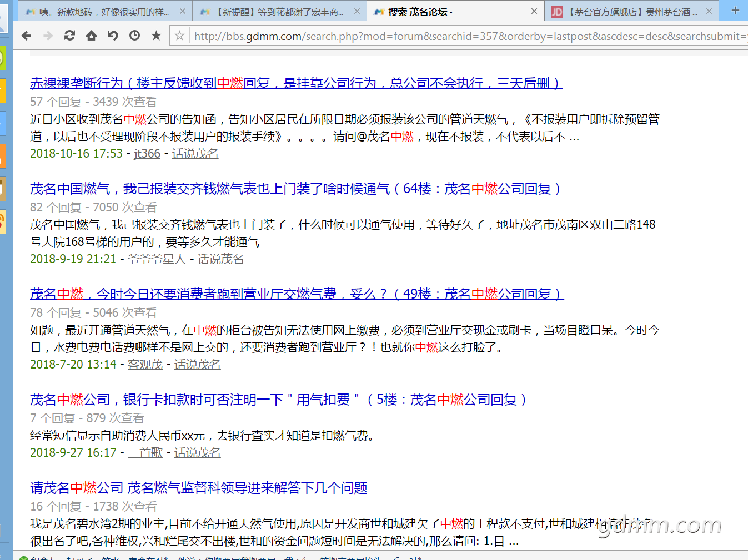Bookmark this page using outline star in address bar

pos(179,36)
